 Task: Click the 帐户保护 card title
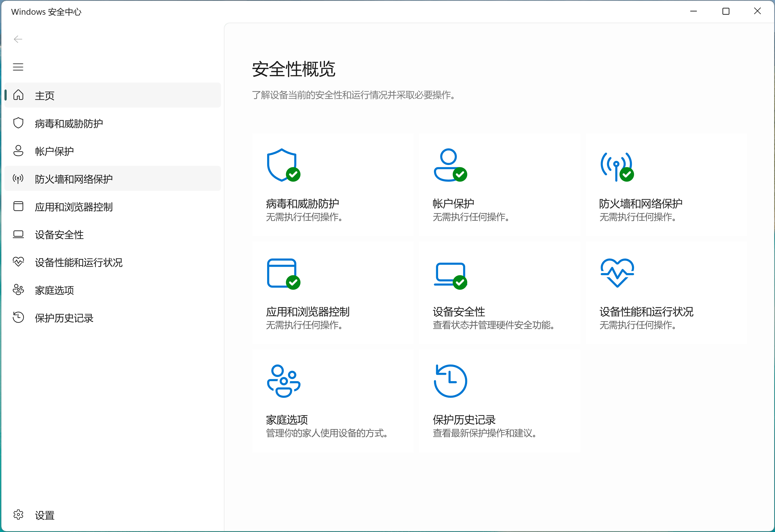click(x=453, y=203)
